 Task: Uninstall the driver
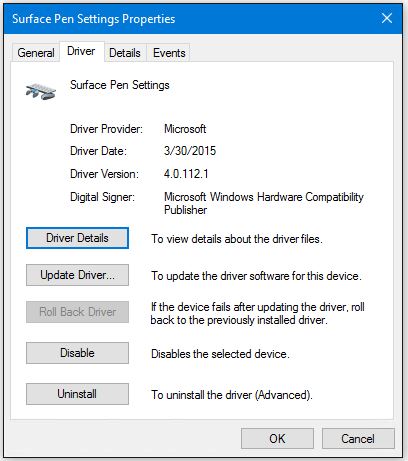tap(77, 394)
